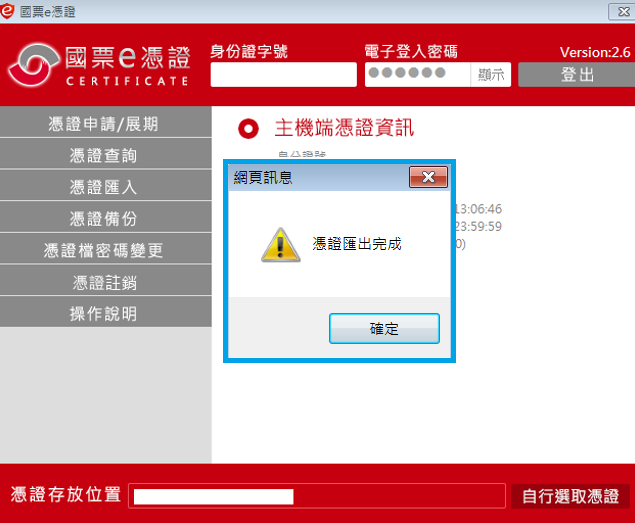635x523 pixels.
Task: Click the 確定 button in the dialog
Action: click(x=384, y=328)
